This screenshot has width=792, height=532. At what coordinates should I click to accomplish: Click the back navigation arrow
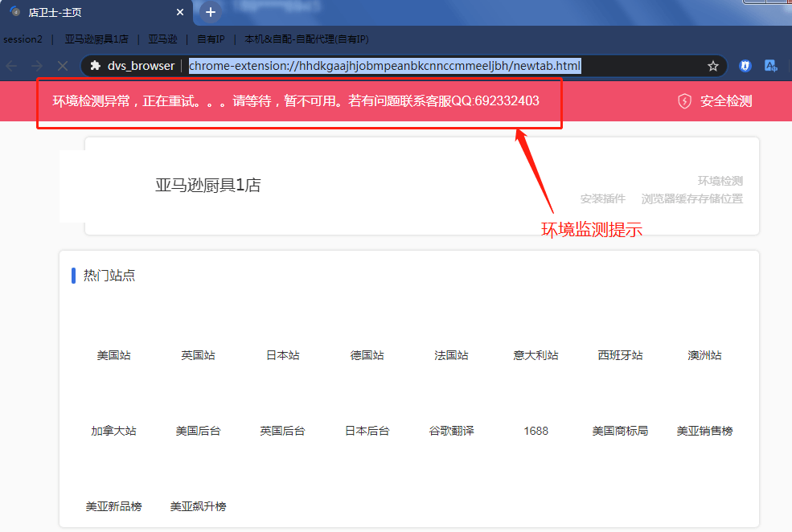(x=10, y=66)
